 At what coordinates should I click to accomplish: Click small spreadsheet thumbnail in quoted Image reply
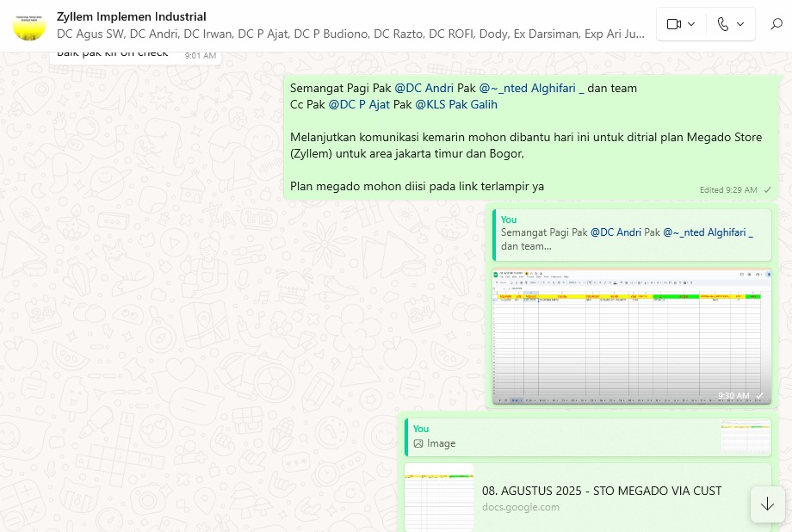(746, 436)
